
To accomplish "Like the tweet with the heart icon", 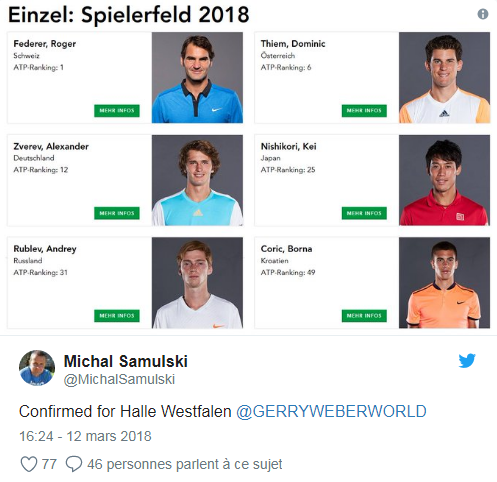I will [x=29, y=464].
